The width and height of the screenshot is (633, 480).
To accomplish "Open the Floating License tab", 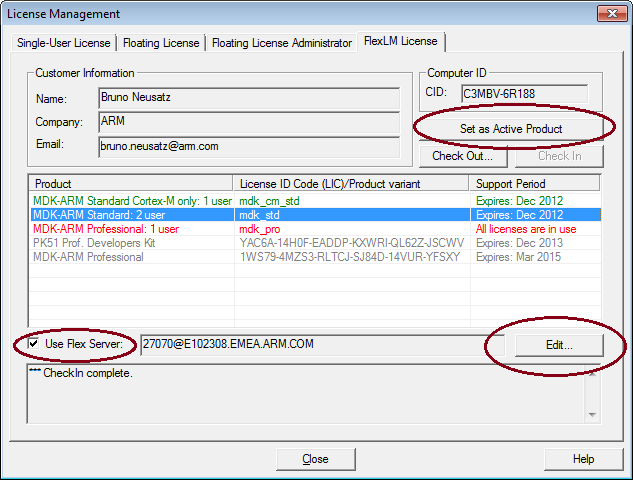I will 161,43.
